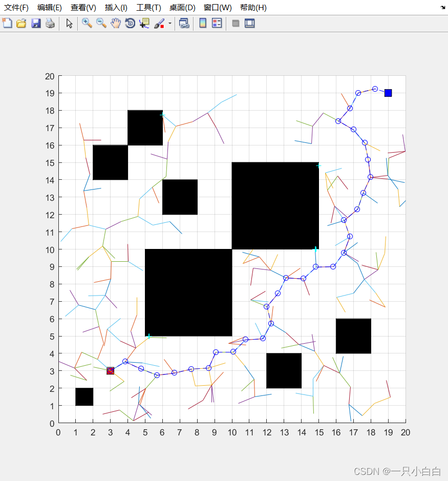This screenshot has height=481, width=448.
Task: Toggle the Link Plot feature
Action: tap(184, 23)
